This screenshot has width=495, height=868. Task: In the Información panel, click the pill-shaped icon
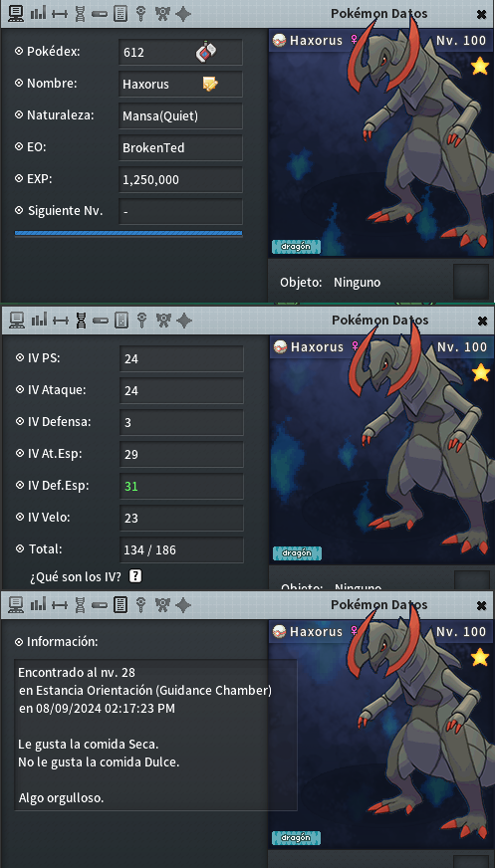pyautogui.click(x=100, y=605)
